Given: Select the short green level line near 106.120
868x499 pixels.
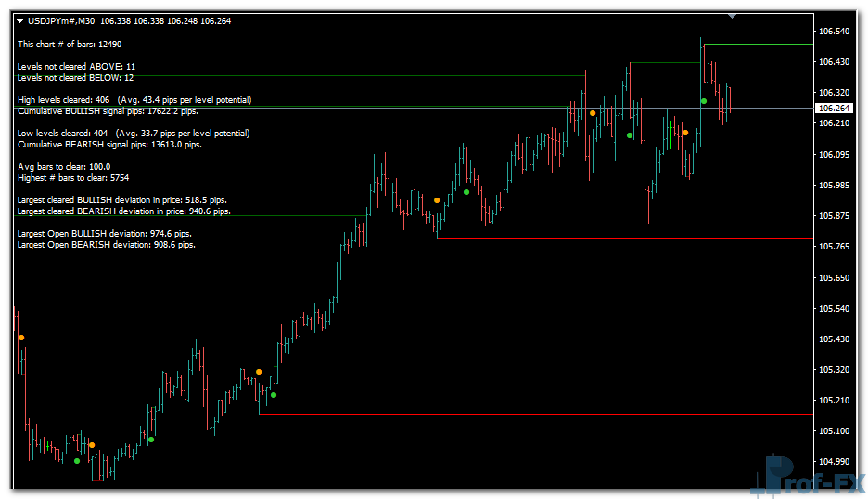Looking at the screenshot, I should [490, 147].
